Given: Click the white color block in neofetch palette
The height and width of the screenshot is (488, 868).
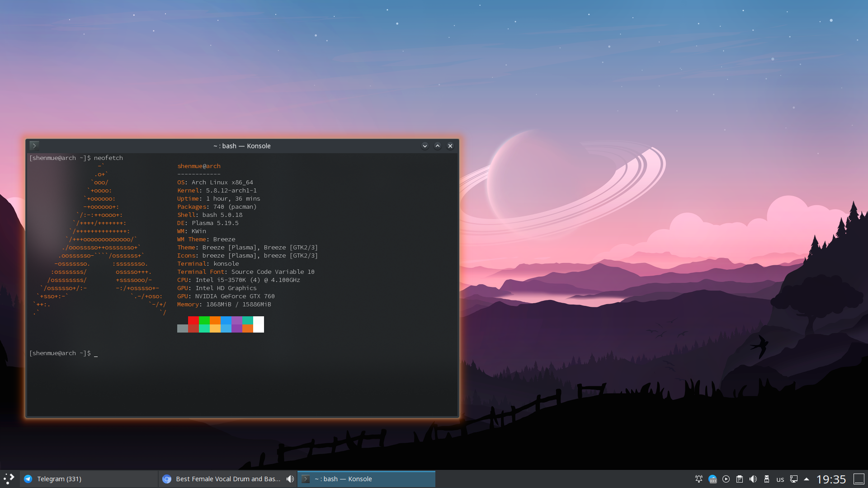Looking at the screenshot, I should tap(259, 324).
